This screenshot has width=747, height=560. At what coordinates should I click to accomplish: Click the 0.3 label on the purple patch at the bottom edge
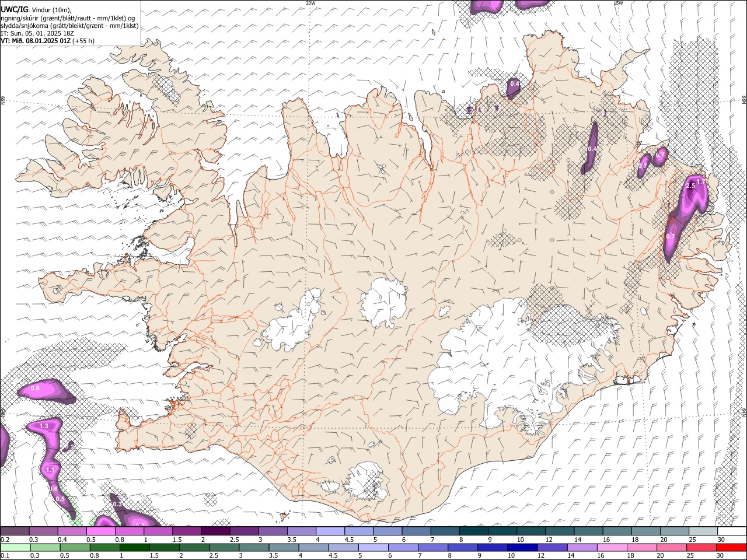117,504
